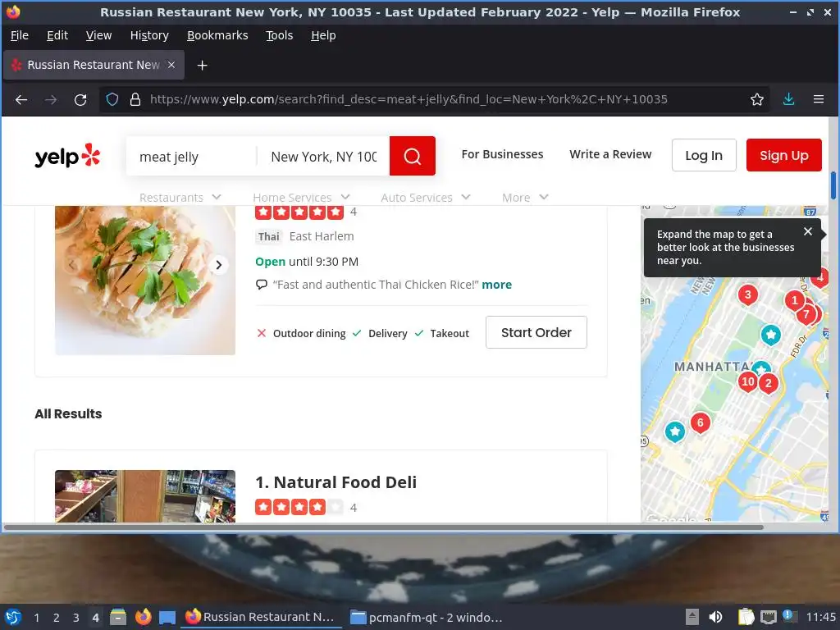Click the Log In button
The image size is (840, 630).
(x=703, y=155)
